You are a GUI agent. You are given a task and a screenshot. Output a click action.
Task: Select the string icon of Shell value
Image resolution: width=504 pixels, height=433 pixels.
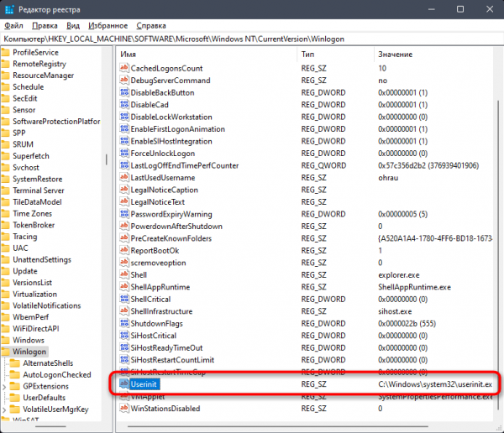point(124,274)
